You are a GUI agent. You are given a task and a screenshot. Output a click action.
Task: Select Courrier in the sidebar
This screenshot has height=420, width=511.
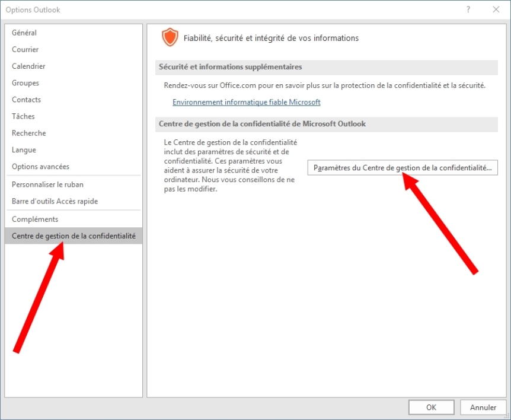[x=25, y=49]
